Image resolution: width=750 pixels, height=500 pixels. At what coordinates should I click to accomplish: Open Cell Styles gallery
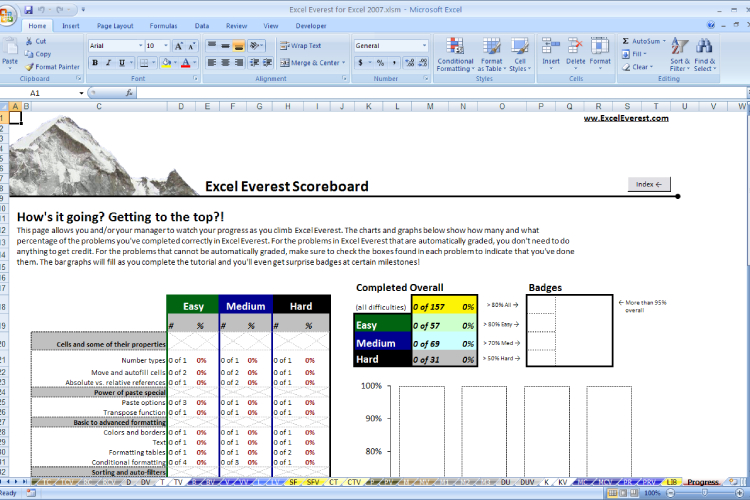520,55
